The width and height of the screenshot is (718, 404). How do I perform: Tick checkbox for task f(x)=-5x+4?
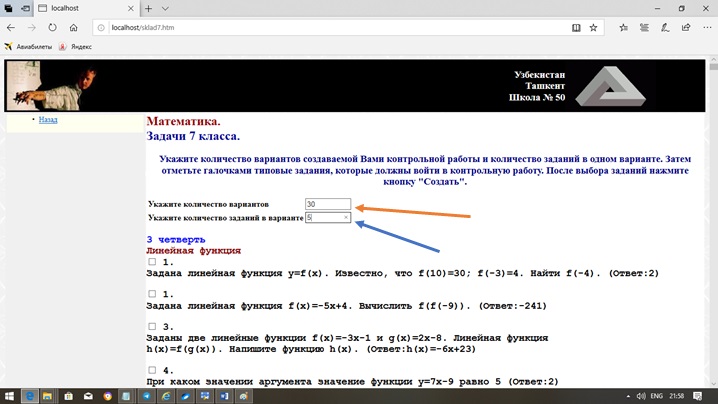(153, 294)
